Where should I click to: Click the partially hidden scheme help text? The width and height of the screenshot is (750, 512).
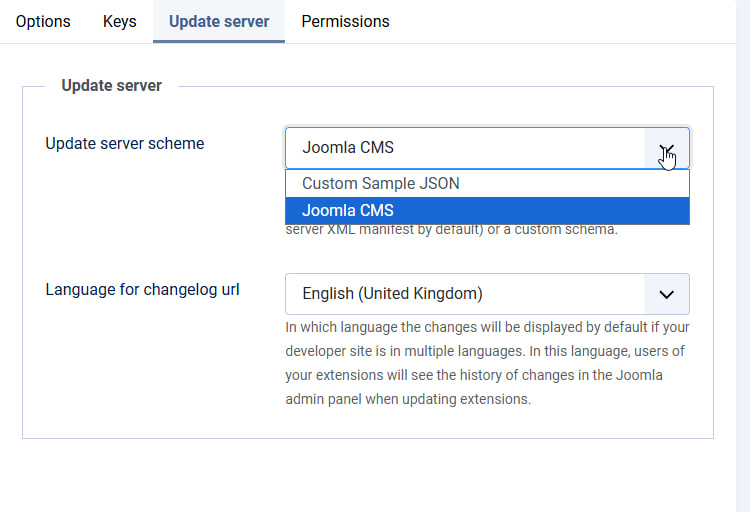pyautogui.click(x=452, y=231)
